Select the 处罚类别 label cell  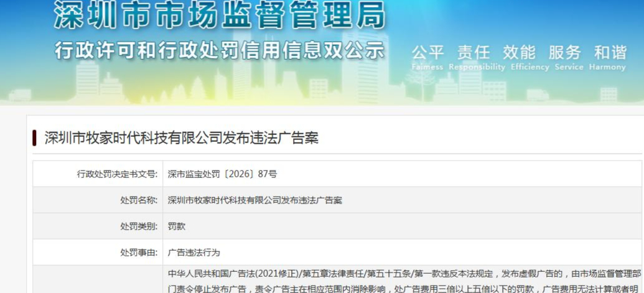click(98, 226)
